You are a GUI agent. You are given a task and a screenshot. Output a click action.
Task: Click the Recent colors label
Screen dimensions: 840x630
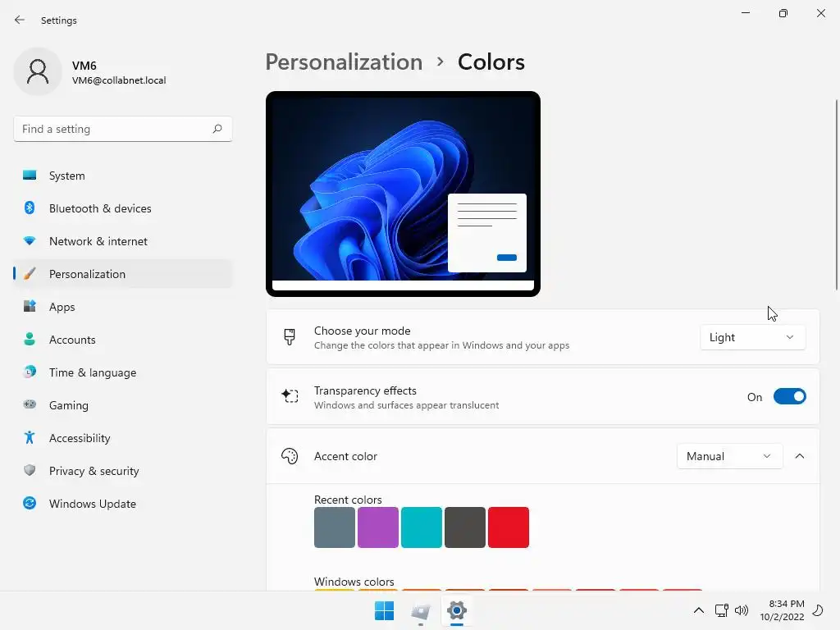click(x=348, y=500)
